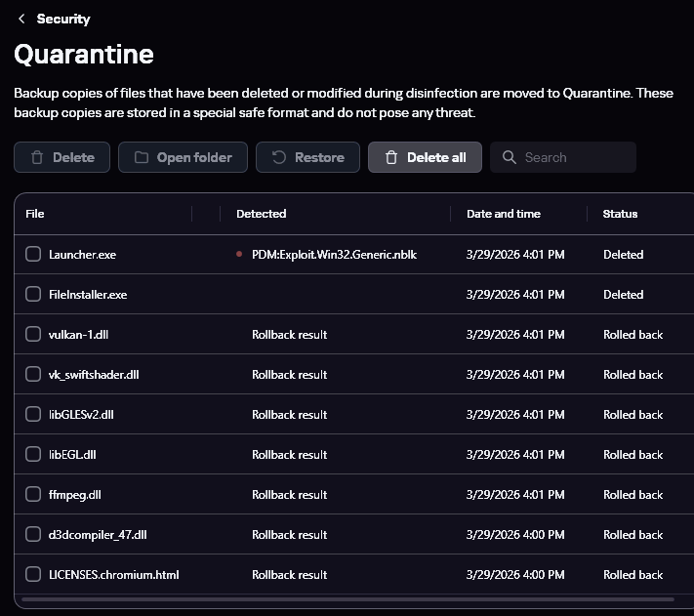Click the LICENSES.chromium.html file name

click(114, 574)
